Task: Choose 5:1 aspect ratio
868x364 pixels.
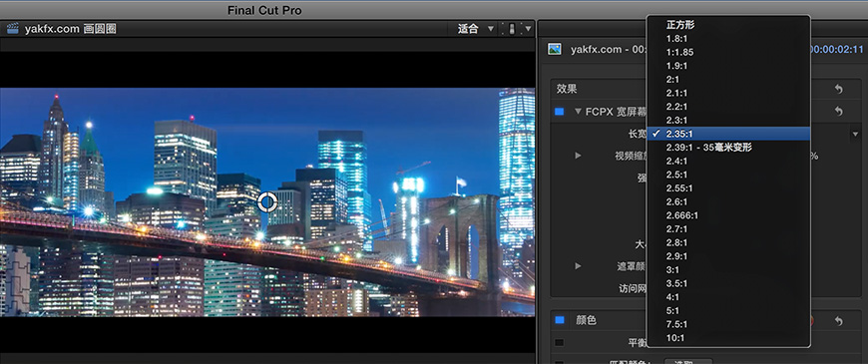Action: click(x=728, y=310)
